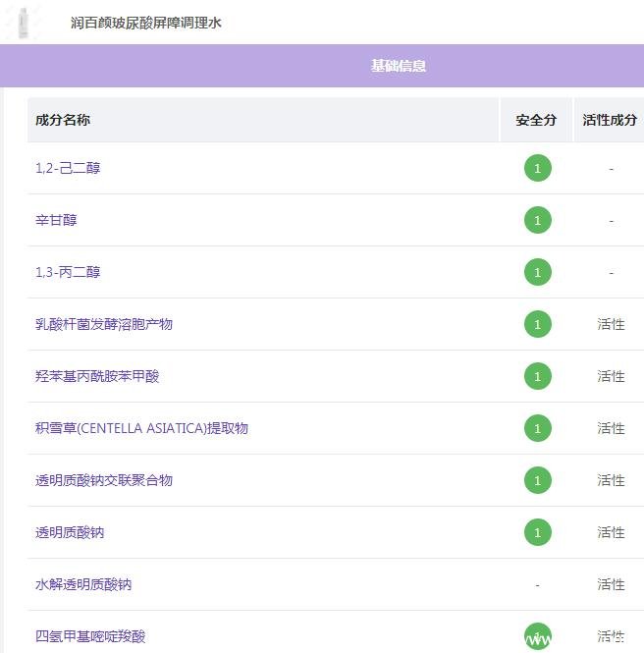Click the safety score badge for 1,3-丙二醇

(537, 272)
